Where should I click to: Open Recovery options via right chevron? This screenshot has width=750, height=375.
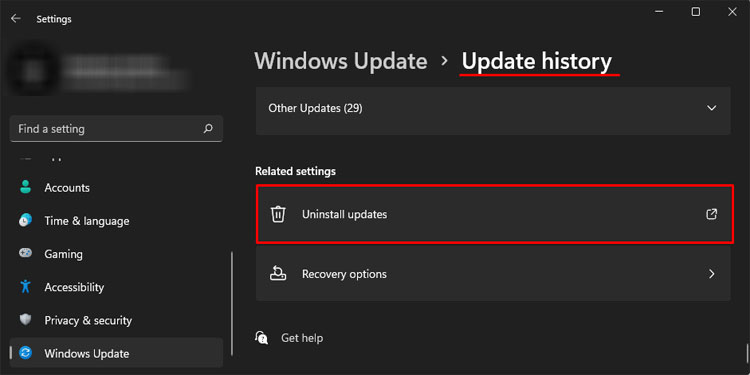click(x=712, y=274)
